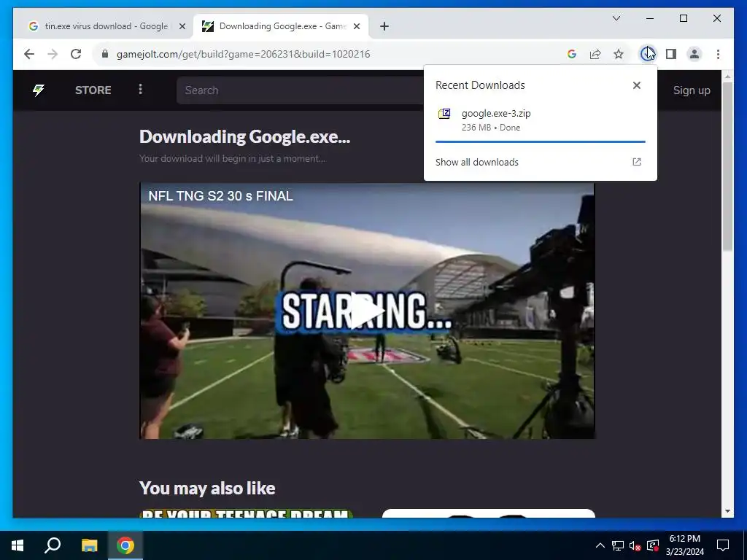The image size is (747, 560).
Task: Click the security alert tray icon
Action: coord(653,545)
